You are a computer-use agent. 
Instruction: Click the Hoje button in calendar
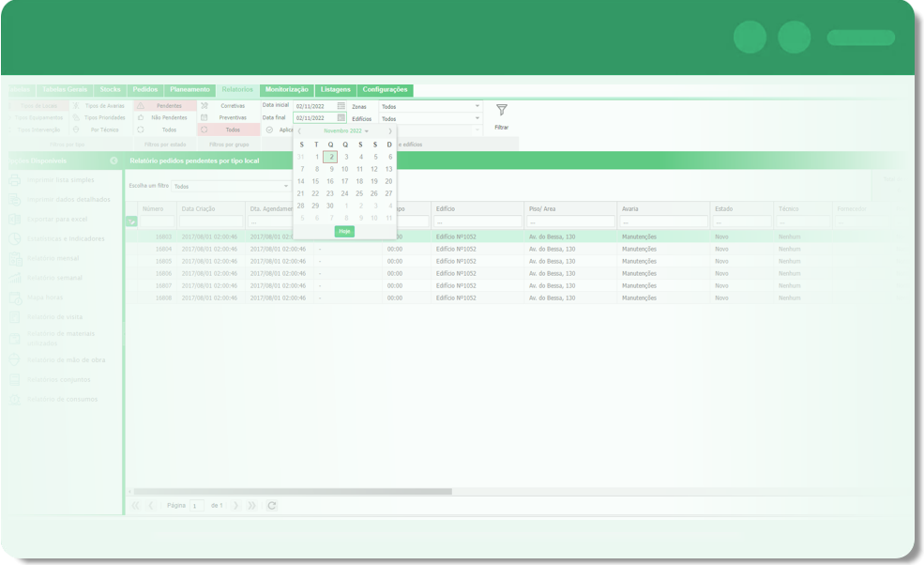click(344, 231)
